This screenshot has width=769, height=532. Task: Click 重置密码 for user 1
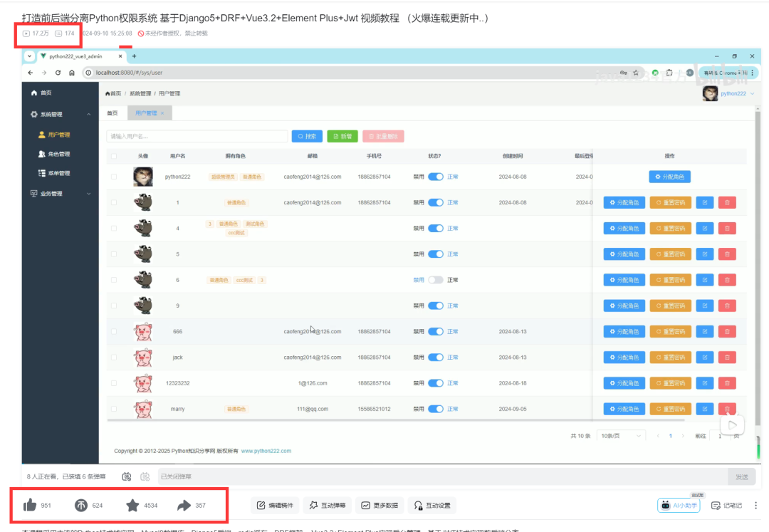click(671, 202)
